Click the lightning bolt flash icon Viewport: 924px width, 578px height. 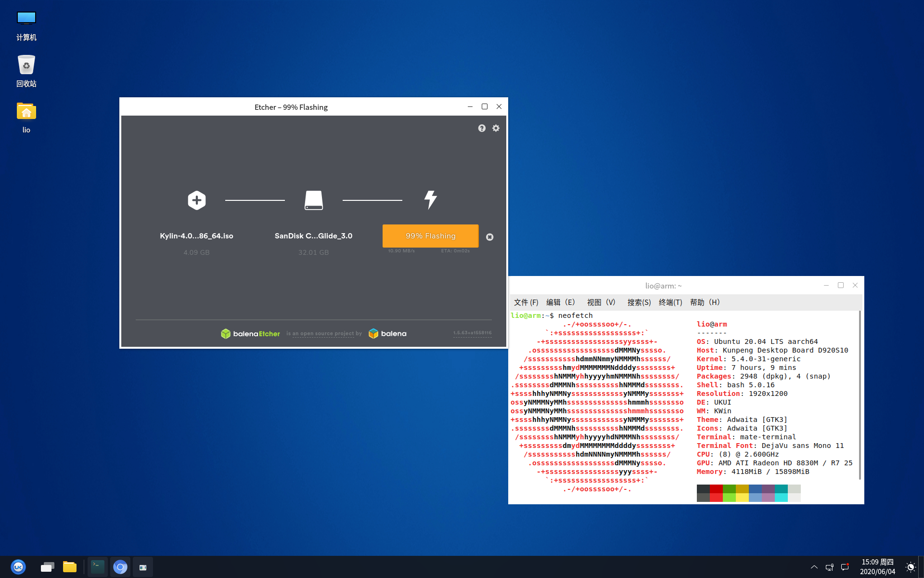430,199
